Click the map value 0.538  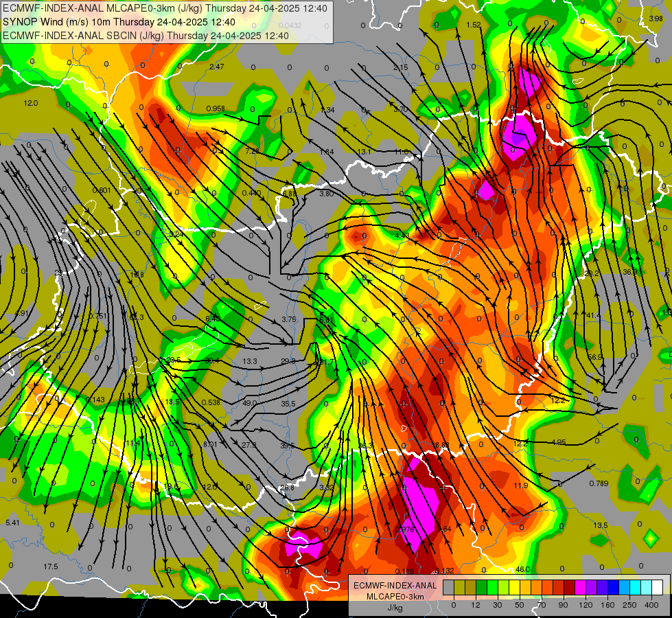point(211,402)
